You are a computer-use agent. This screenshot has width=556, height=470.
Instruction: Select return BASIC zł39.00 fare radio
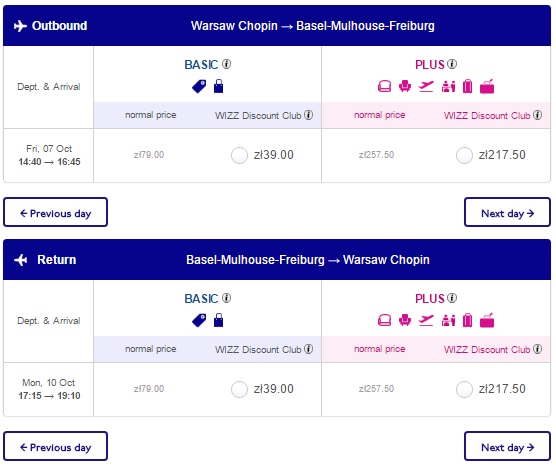[x=239, y=389]
